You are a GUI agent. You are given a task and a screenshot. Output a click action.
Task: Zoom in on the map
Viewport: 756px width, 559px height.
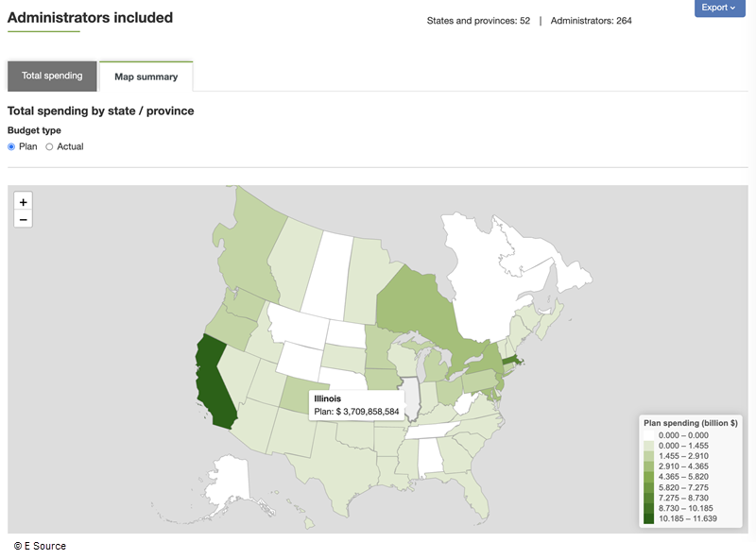tap(23, 201)
